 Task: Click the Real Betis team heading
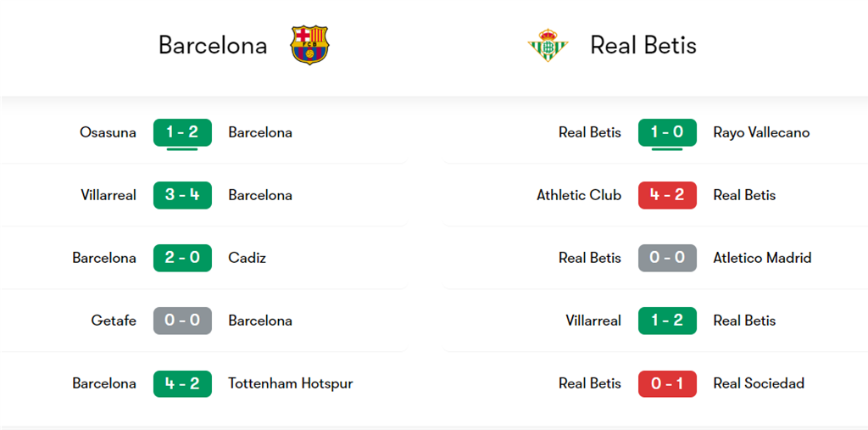click(x=643, y=45)
